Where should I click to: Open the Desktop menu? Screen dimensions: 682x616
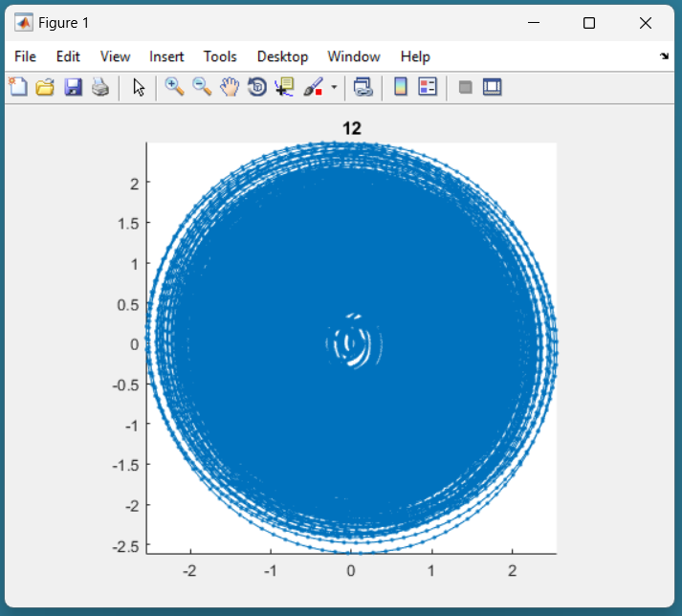[283, 56]
